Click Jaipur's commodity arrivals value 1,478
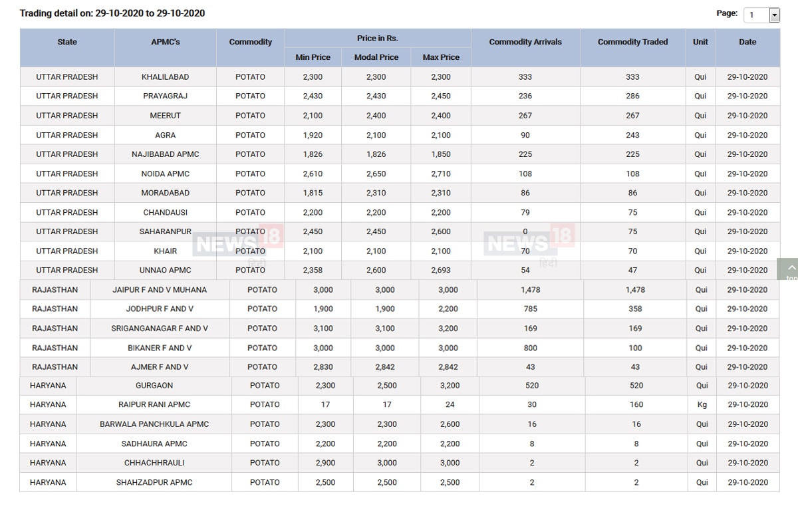The image size is (798, 532). coord(531,290)
